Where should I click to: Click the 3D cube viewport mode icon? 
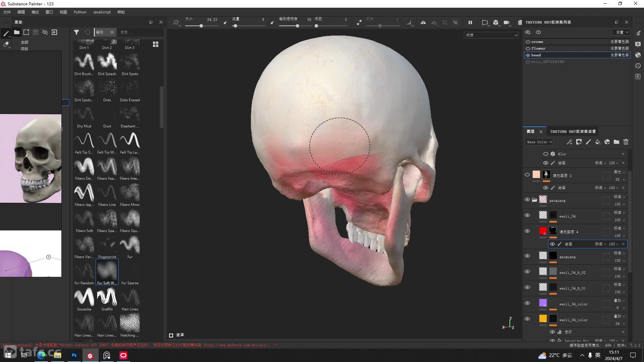click(496, 22)
